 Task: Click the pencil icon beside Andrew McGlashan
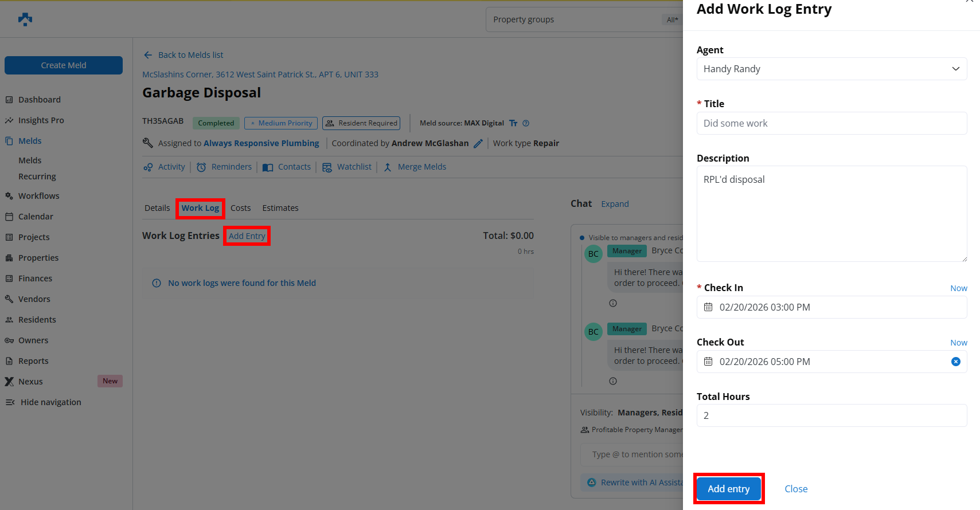pos(478,144)
